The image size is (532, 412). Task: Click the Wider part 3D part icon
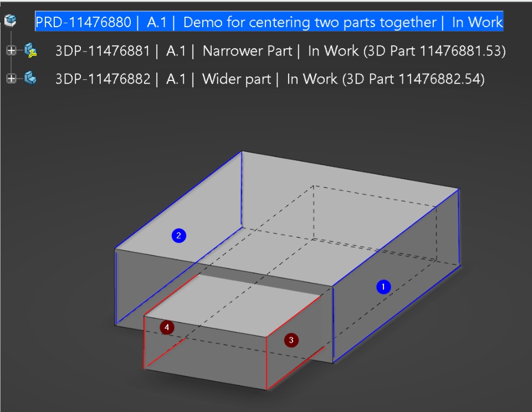tap(30, 78)
